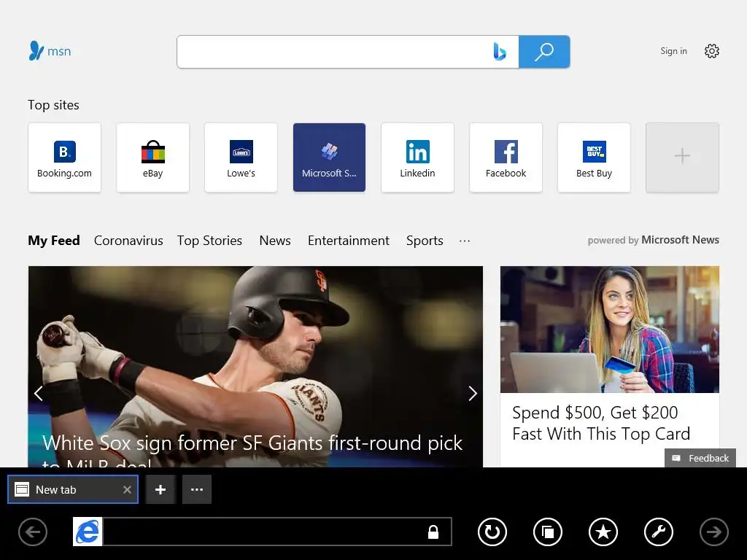
Task: Open the Facebook top site tile
Action: tap(506, 157)
